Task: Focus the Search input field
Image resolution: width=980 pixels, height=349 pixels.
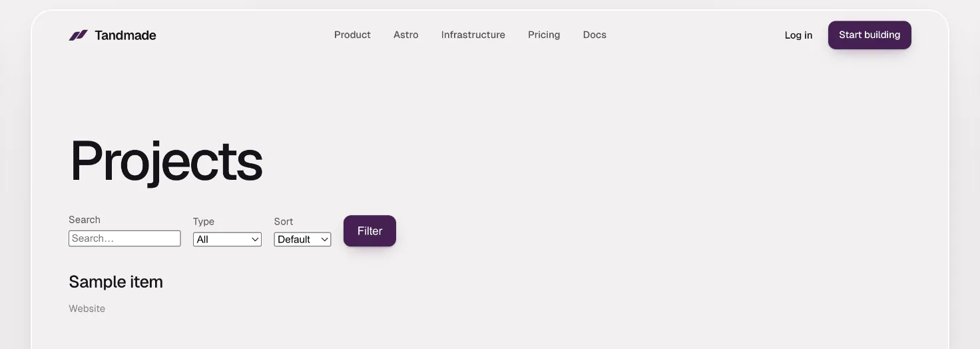Action: [124, 238]
